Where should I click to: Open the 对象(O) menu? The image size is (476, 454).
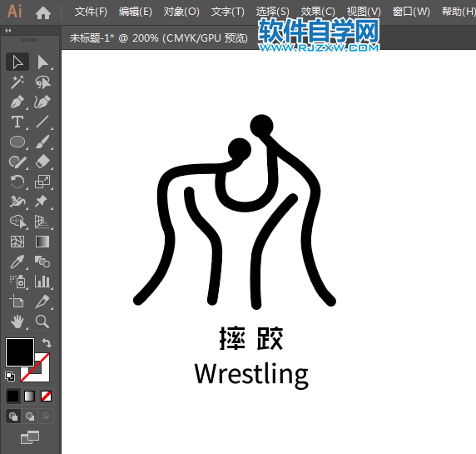tap(181, 12)
